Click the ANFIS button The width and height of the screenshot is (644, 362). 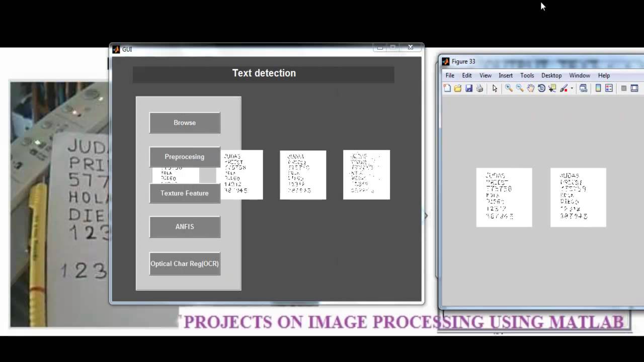(185, 227)
